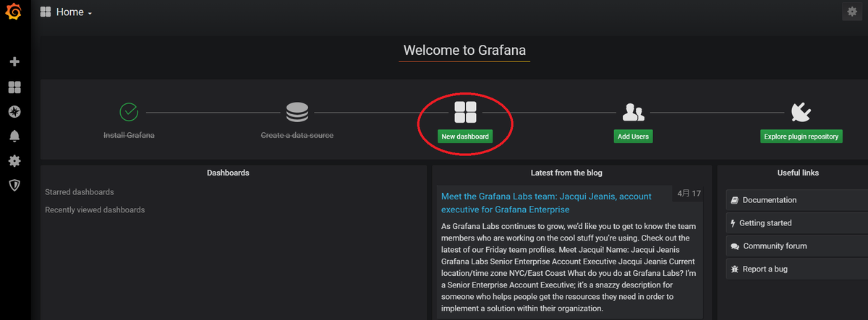Click the dashboard grid icon beside Home
This screenshot has width=868, height=320.
point(46,12)
